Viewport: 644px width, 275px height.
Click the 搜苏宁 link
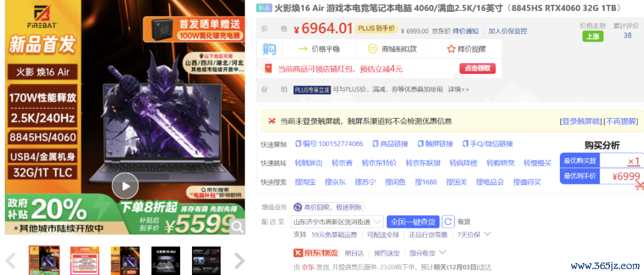click(x=365, y=182)
